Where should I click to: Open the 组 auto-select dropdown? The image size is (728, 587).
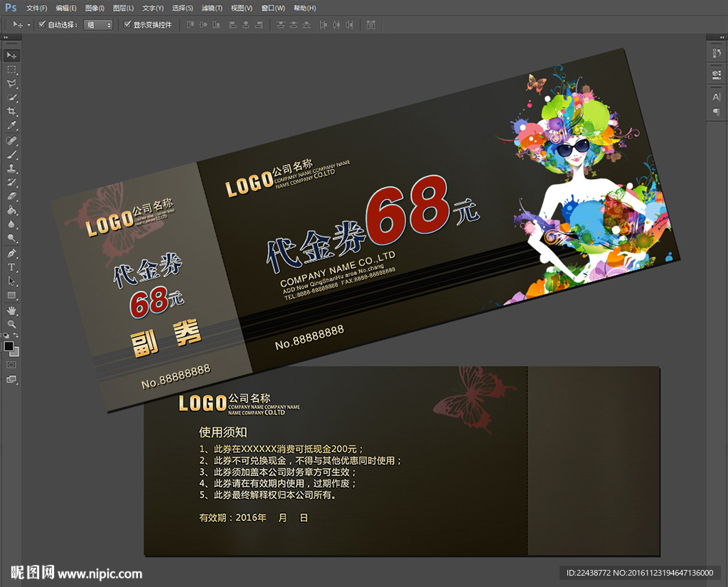[99, 25]
